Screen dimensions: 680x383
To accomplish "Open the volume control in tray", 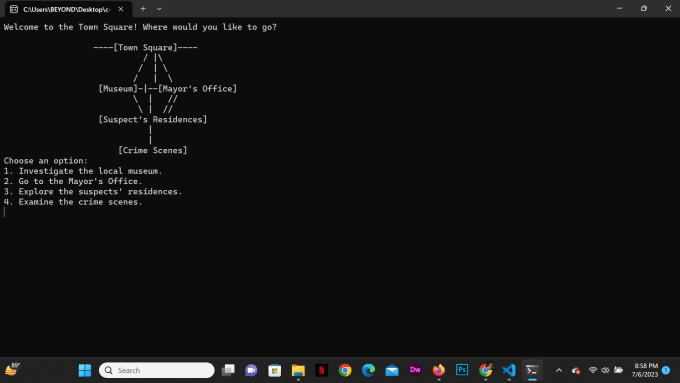I will (605, 370).
